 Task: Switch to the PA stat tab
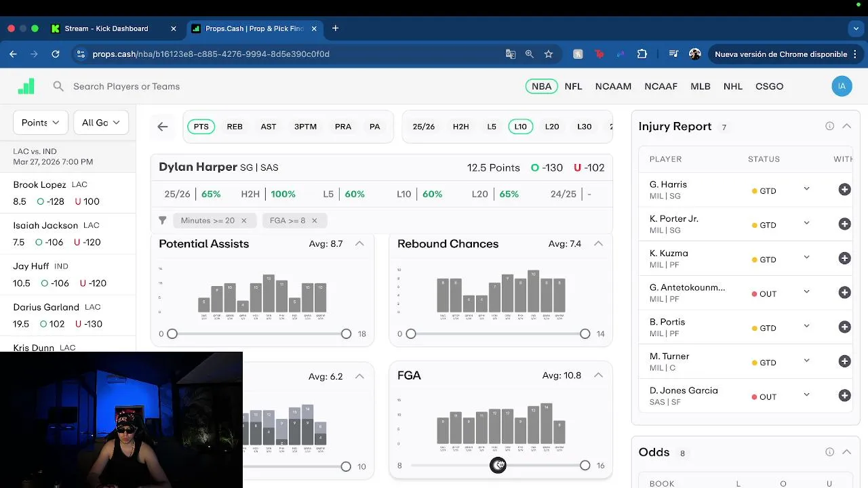[x=374, y=127]
